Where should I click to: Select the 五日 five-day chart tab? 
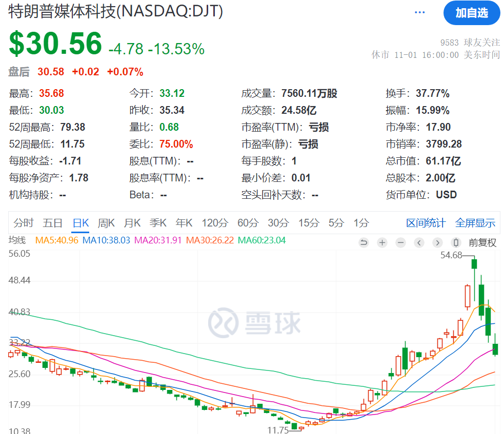point(53,223)
